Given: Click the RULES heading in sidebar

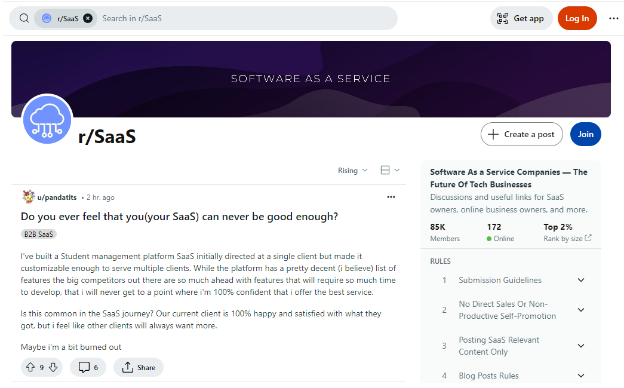Looking at the screenshot, I should tap(440, 261).
